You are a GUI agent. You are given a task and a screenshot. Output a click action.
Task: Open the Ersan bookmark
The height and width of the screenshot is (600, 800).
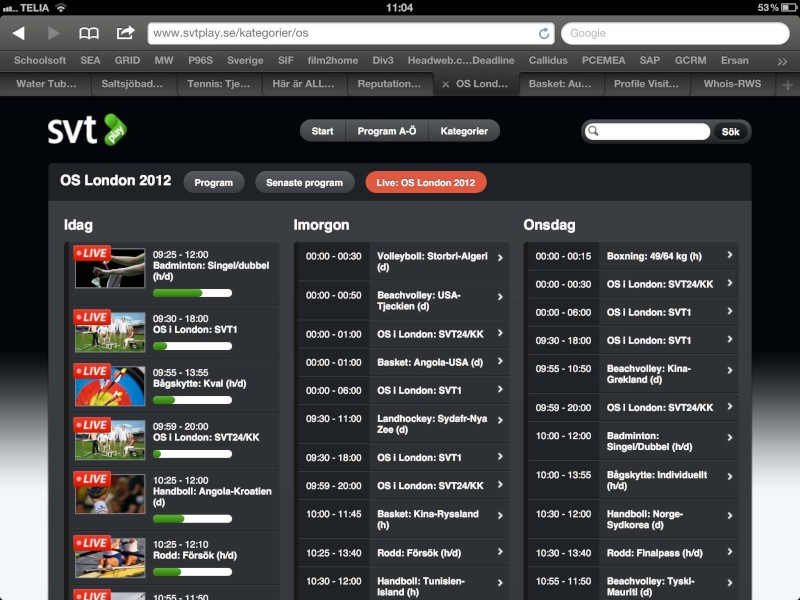pyautogui.click(x=735, y=60)
